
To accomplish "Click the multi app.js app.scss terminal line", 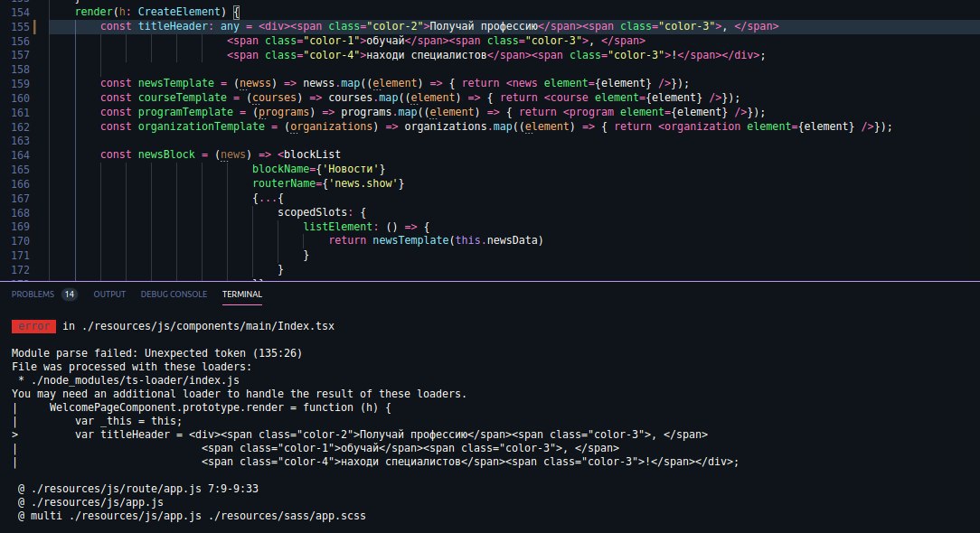I will [192, 516].
